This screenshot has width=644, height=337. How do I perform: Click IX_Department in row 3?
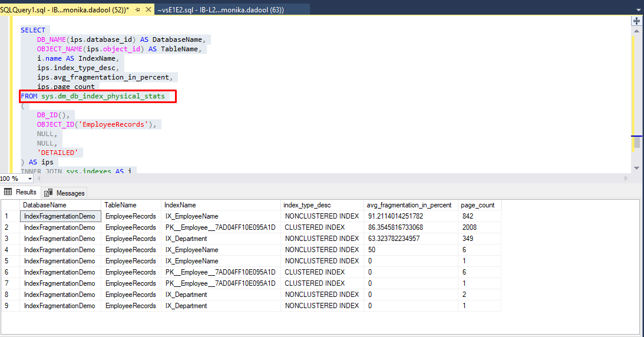coord(186,239)
